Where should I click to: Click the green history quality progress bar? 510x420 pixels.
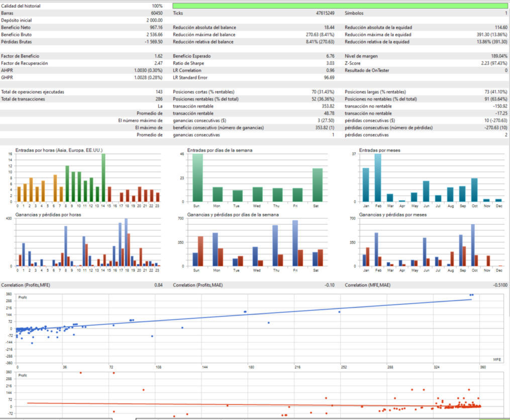pos(340,6)
